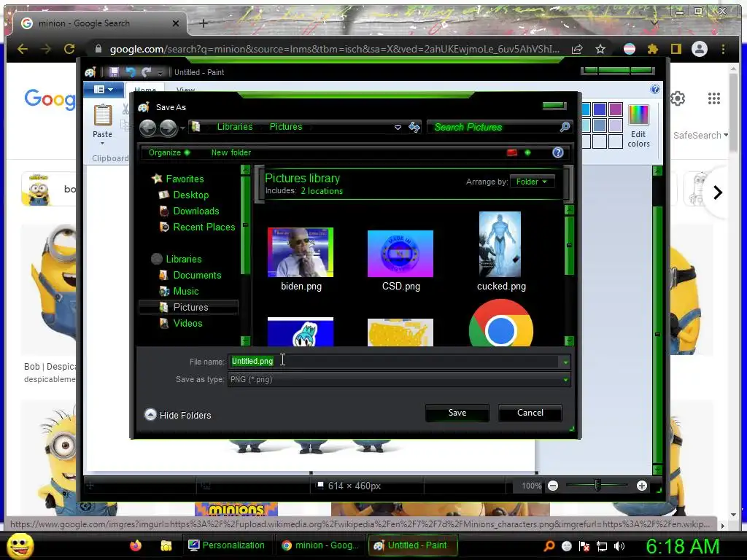Click Pictures in the address breadcrumb

click(x=286, y=127)
